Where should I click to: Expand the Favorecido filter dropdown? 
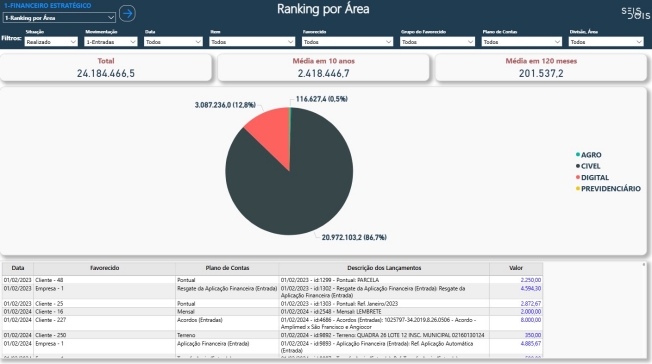[347, 42]
